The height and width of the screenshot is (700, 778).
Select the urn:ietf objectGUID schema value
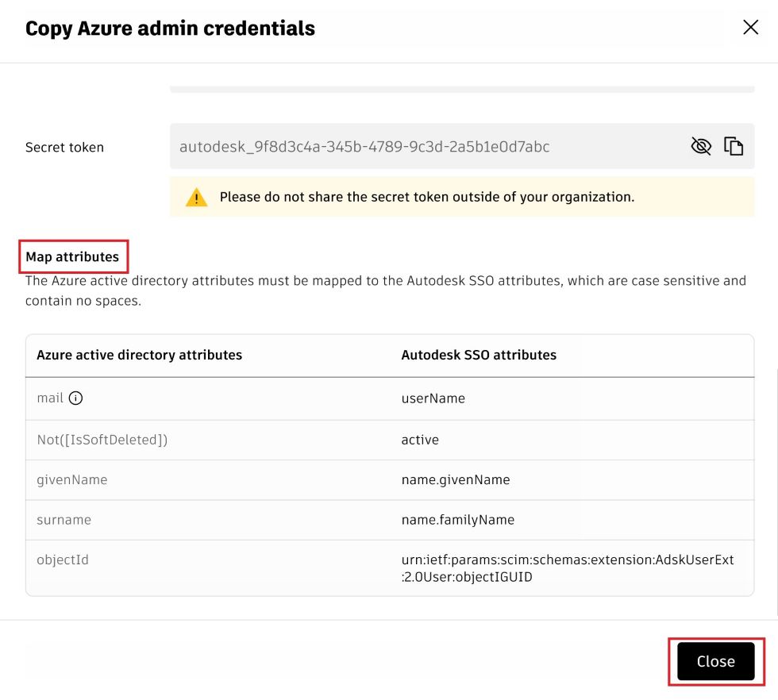coord(568,568)
